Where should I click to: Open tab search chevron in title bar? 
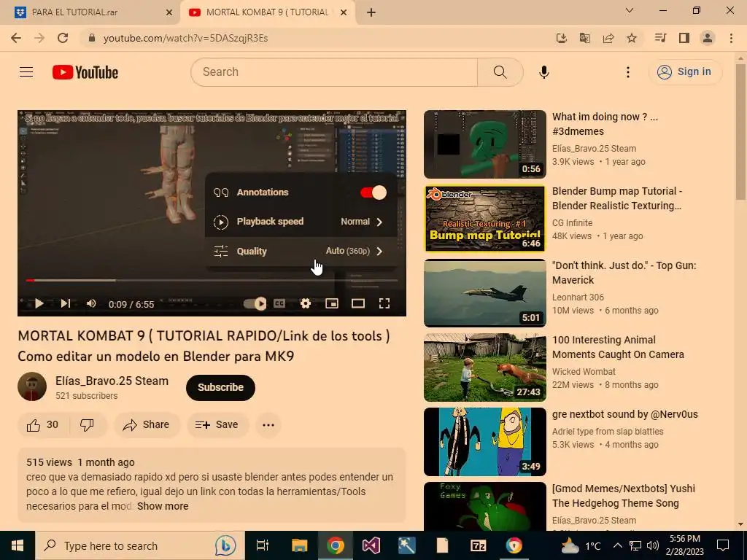(x=630, y=10)
